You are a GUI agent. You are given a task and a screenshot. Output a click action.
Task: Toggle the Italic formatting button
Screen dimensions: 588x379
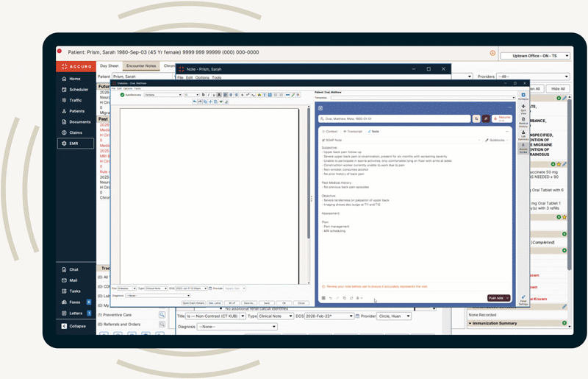209,95
